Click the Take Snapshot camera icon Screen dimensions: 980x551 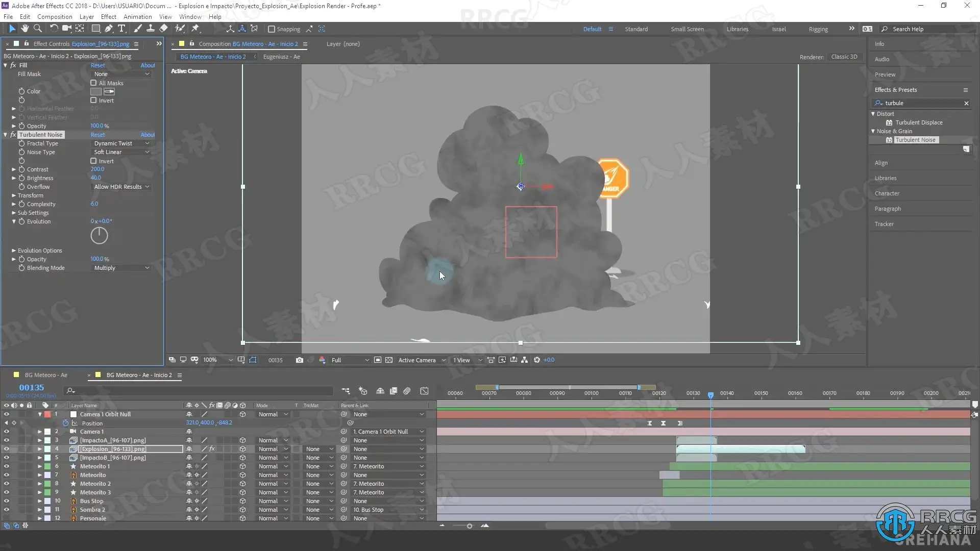point(300,360)
